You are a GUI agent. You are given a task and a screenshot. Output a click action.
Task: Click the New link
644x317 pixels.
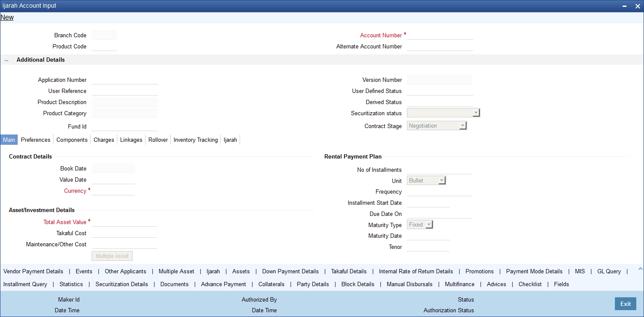(7, 18)
